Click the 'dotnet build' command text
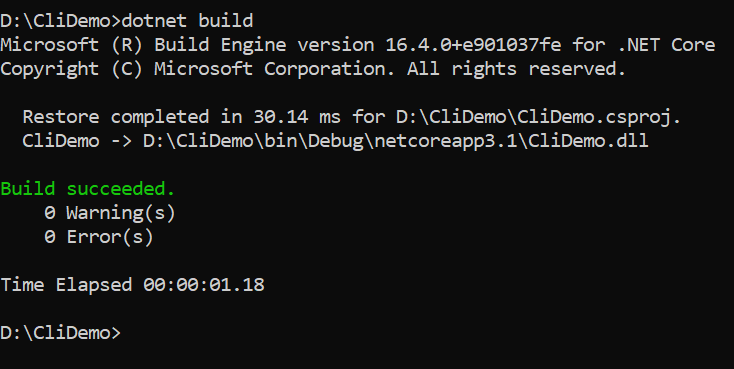The height and width of the screenshot is (369, 734). point(187,21)
